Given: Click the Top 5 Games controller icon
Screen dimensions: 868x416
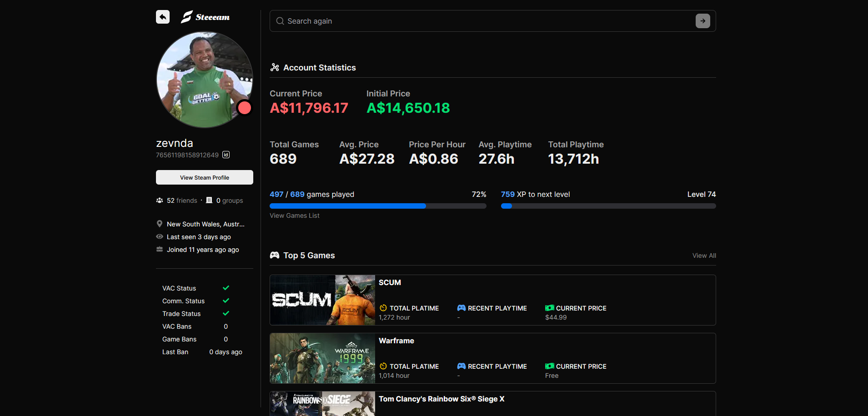Looking at the screenshot, I should click(275, 255).
